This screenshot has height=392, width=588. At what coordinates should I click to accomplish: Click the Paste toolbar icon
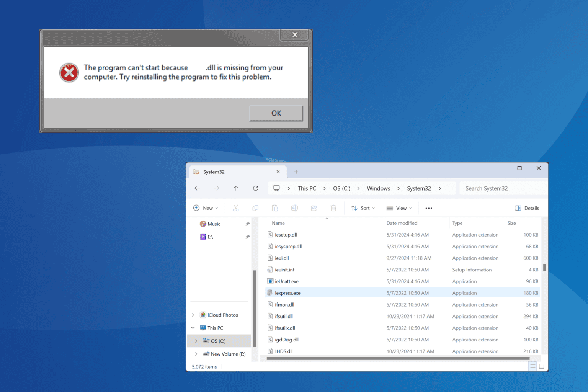click(x=275, y=208)
